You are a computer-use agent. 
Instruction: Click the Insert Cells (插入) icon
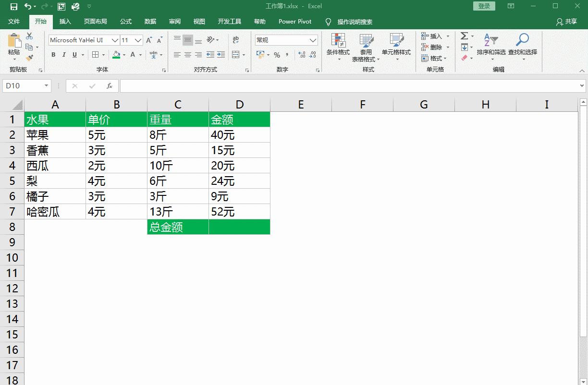coord(426,36)
